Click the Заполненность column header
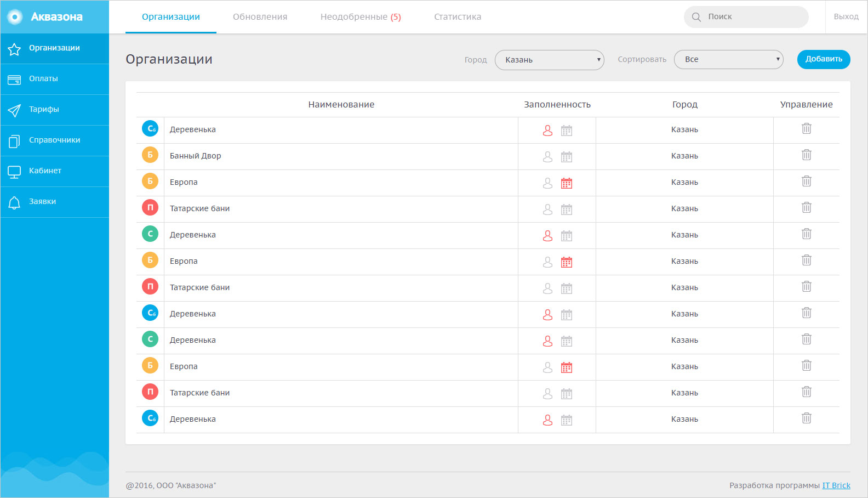The width and height of the screenshot is (868, 498). (x=557, y=104)
